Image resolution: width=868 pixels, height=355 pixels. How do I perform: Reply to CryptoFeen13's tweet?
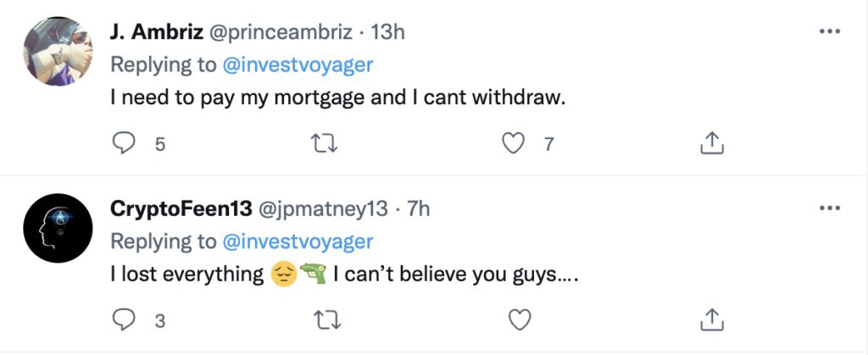pyautogui.click(x=125, y=319)
